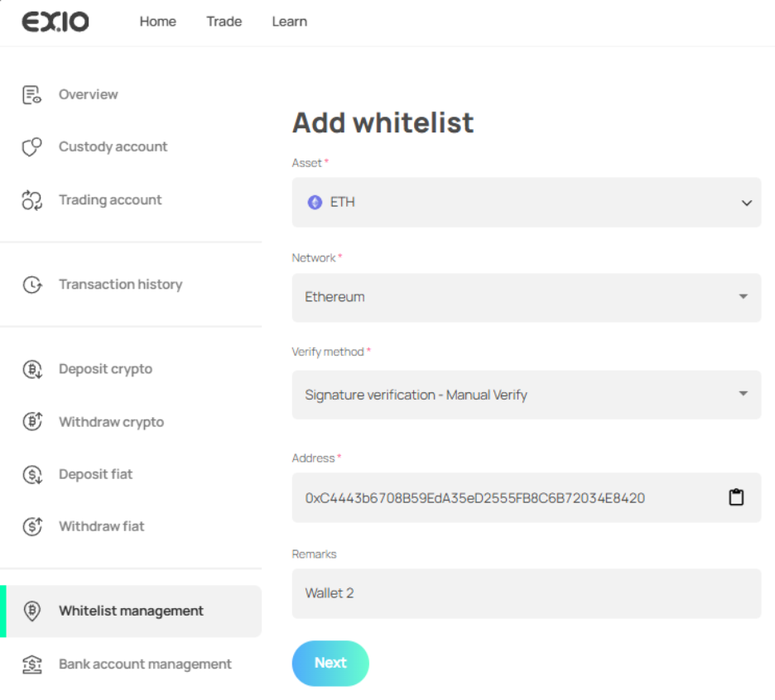Open the Verify method dropdown

pyautogui.click(x=526, y=395)
